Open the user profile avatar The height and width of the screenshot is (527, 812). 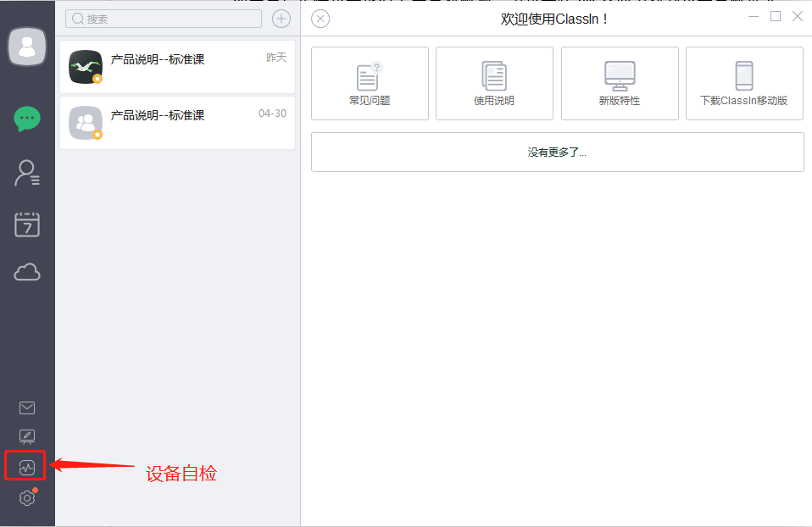pos(27,47)
